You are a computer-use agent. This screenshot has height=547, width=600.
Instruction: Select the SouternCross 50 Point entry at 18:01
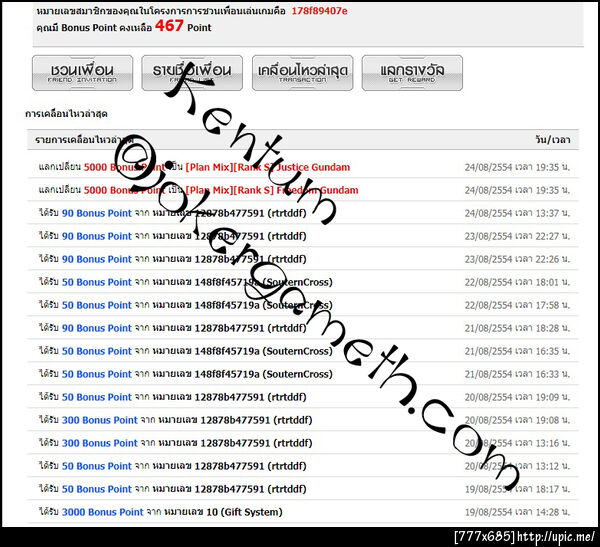coord(303,282)
